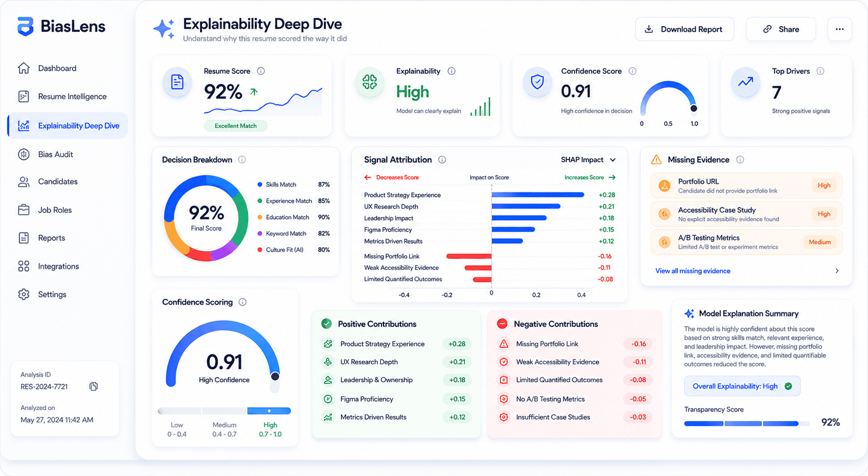The image size is (868, 476).
Task: Click the Integrations grid icon
Action: [x=24, y=266]
